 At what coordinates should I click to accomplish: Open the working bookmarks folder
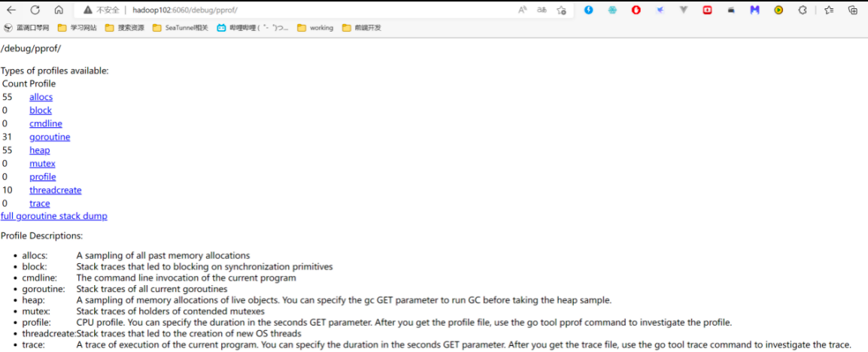tap(316, 28)
